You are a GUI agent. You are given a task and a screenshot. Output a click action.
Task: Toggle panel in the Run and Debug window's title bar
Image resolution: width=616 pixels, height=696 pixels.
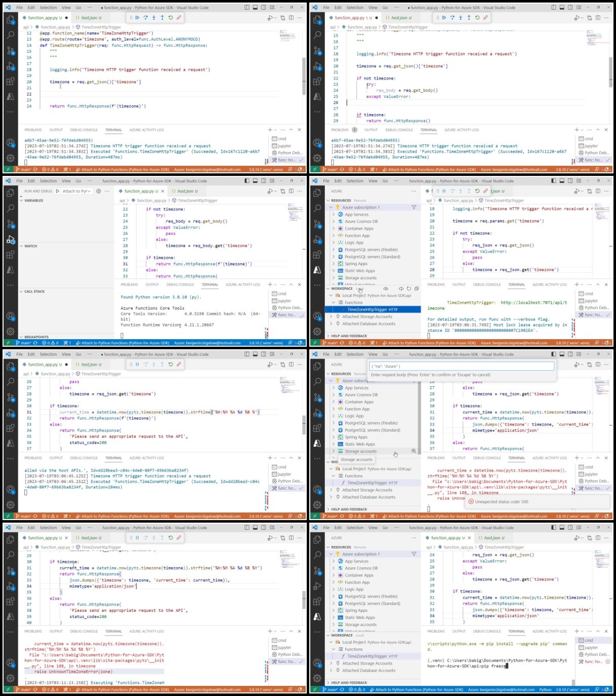tap(255, 180)
